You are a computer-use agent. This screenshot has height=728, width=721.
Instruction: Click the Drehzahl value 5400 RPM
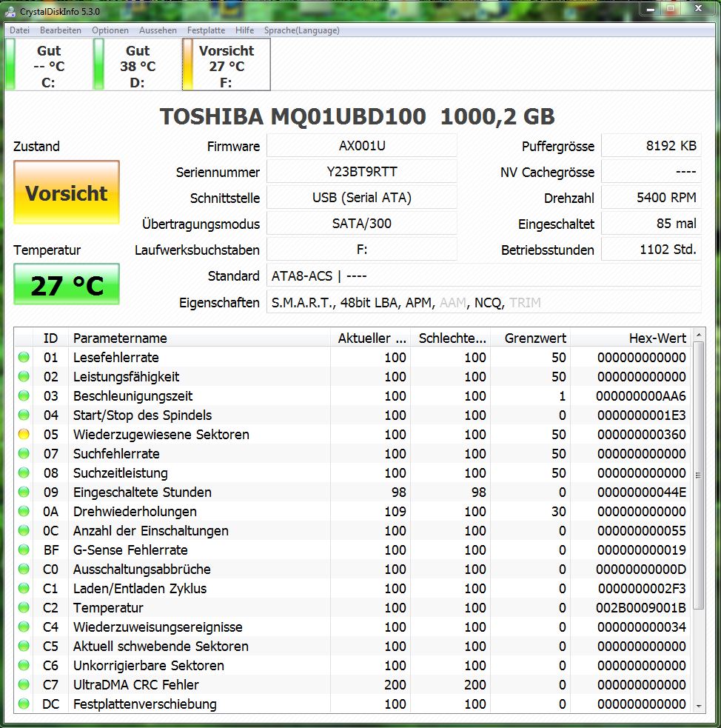pos(651,198)
